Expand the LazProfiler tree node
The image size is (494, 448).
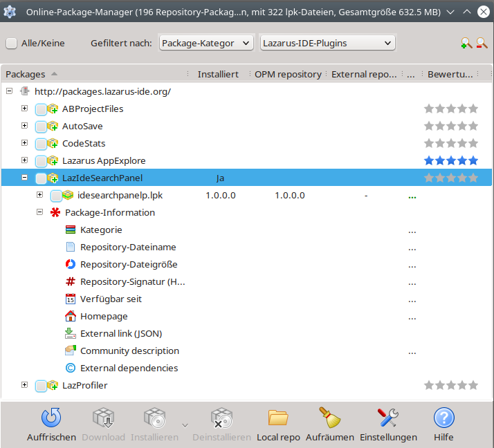[25, 384]
